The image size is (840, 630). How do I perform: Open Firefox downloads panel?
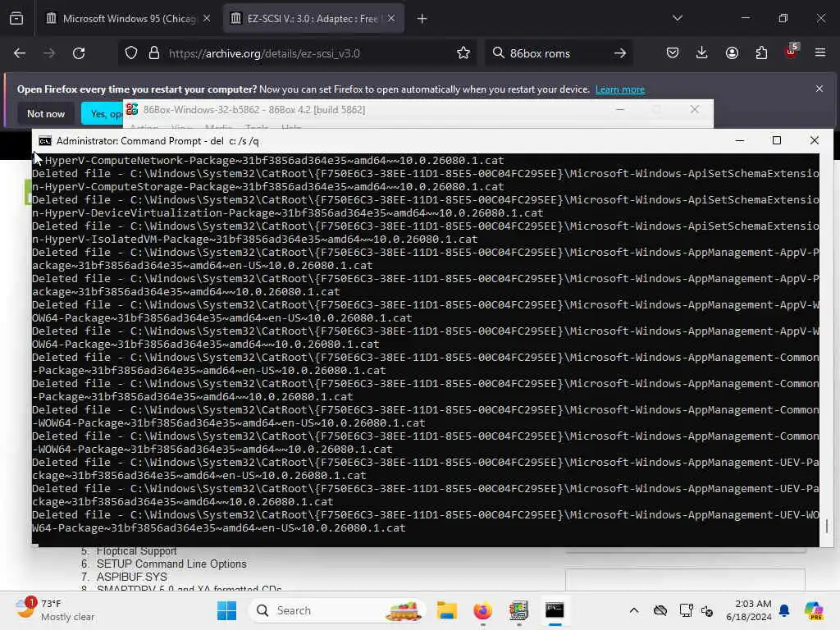coord(702,53)
